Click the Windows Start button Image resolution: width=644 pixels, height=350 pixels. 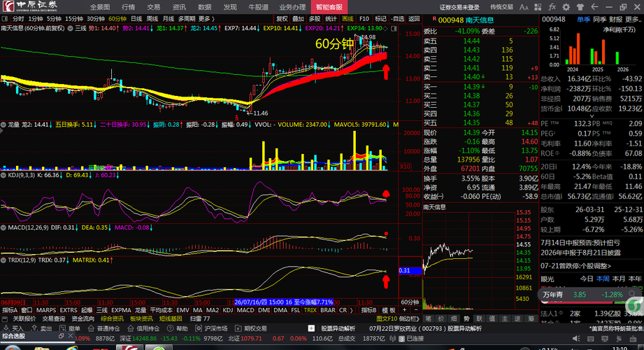13,348
